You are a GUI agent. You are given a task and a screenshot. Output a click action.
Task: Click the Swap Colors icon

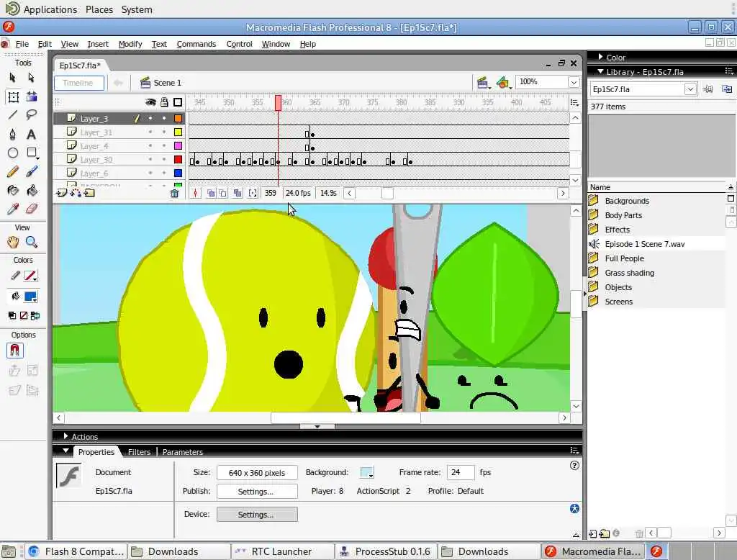35,315
